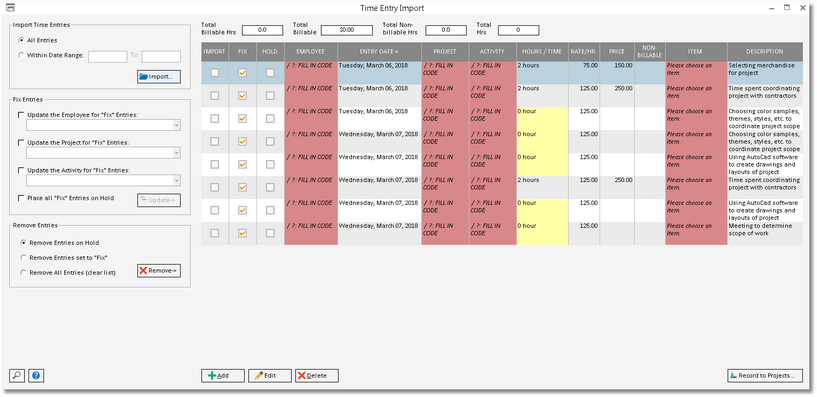Click Import button with folder icon

point(159,77)
